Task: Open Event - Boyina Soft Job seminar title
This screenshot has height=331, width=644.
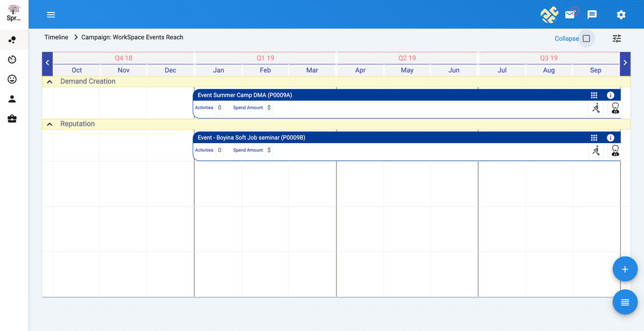Action: (x=252, y=138)
